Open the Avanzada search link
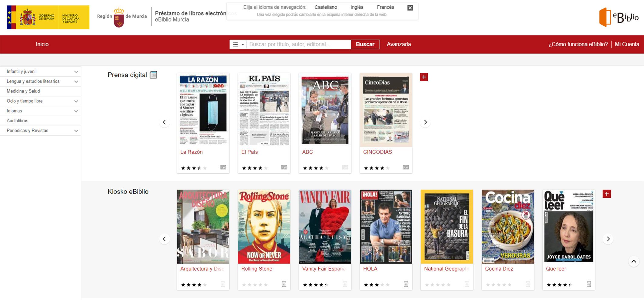The height and width of the screenshot is (300, 644). [399, 44]
